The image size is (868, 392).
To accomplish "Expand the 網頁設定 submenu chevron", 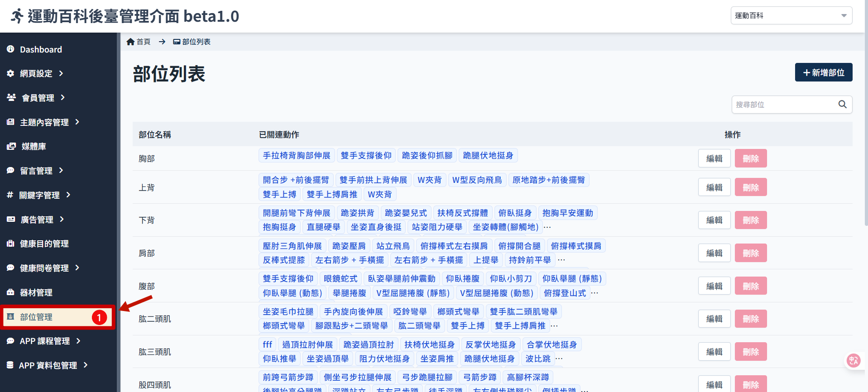I will tap(61, 73).
